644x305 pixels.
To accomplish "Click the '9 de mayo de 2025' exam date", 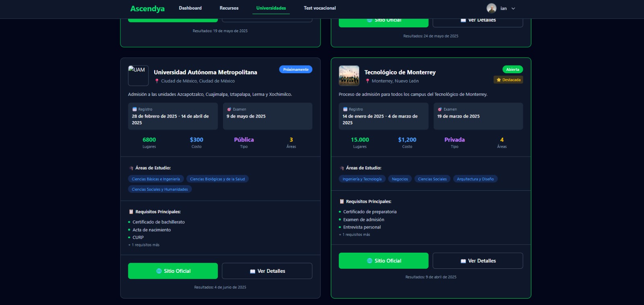I will click(246, 116).
